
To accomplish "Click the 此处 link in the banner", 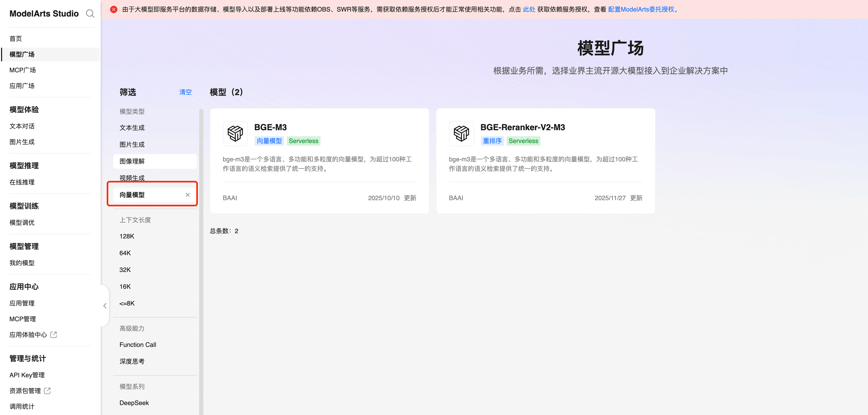I will click(529, 9).
